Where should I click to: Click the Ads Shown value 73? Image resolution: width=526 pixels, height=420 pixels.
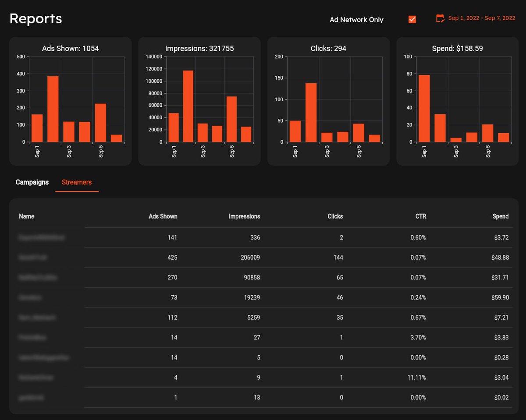174,297
